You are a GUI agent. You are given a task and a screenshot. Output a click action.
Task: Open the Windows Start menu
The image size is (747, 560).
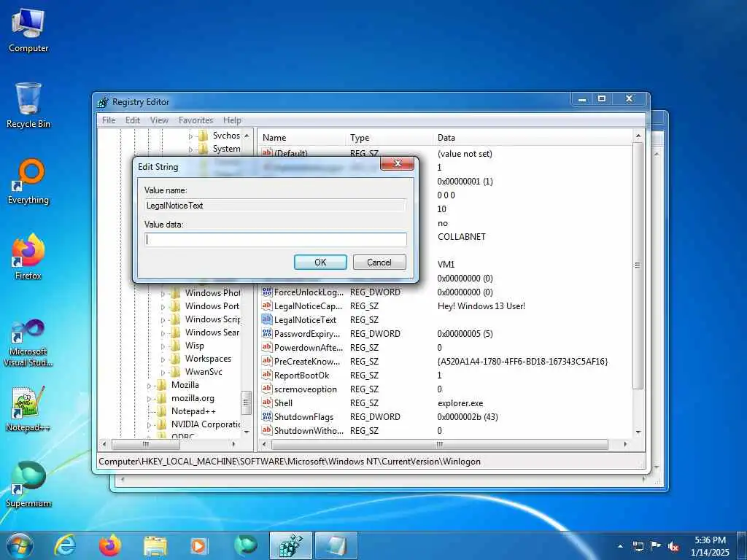pos(20,545)
